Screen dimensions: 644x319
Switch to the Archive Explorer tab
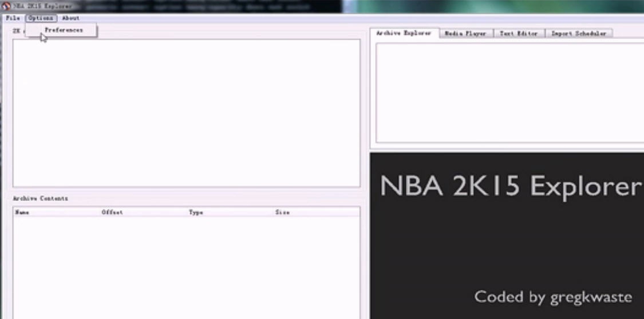[404, 33]
